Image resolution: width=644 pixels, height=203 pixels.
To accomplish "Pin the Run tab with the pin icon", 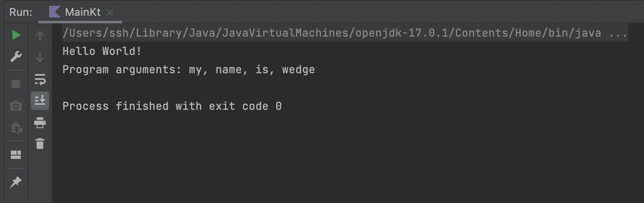I will coord(16,182).
